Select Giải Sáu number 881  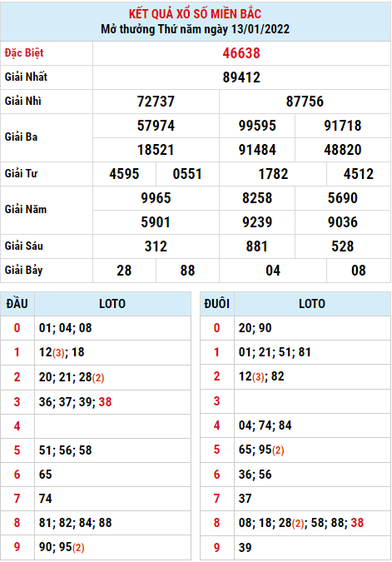point(256,246)
